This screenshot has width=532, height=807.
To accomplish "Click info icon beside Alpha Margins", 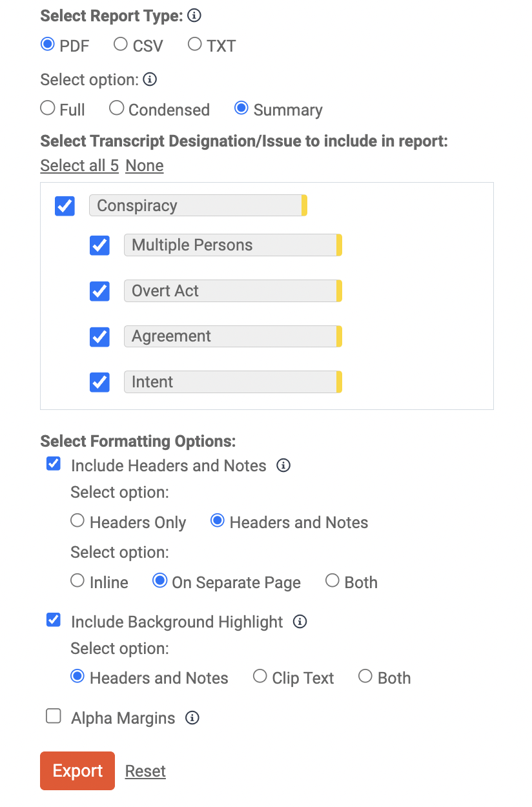I will pyautogui.click(x=192, y=718).
